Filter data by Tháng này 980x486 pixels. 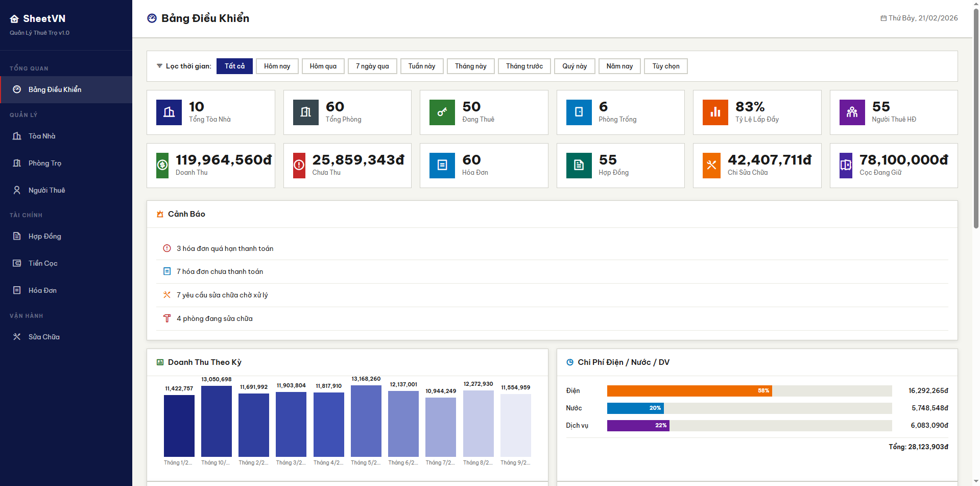pos(470,66)
